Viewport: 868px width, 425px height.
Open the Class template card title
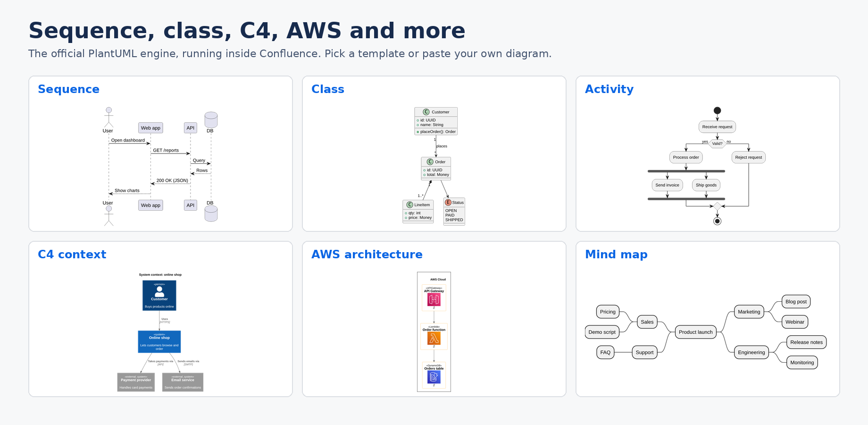[x=327, y=89]
